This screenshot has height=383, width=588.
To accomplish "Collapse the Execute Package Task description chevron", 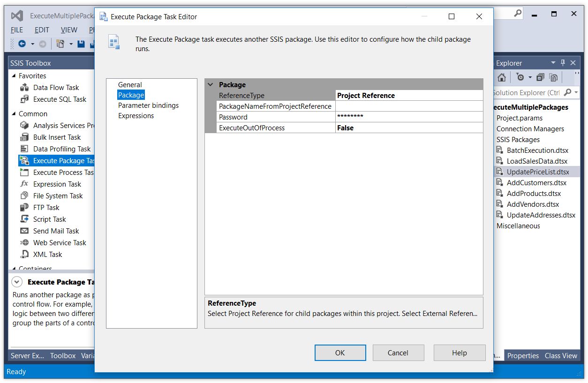I will coord(17,282).
